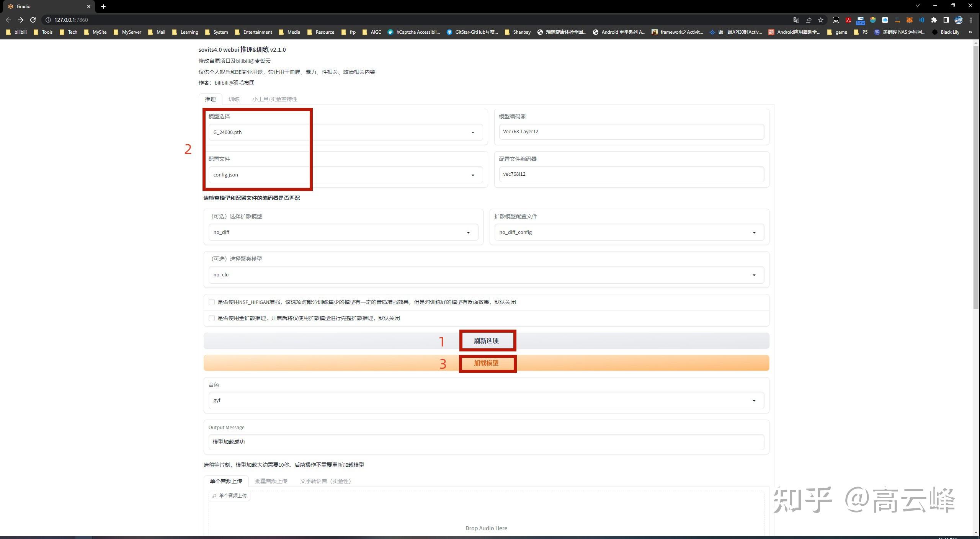Screen dimensions: 980x539
Task: Click the share page icon in address bar
Action: click(808, 20)
